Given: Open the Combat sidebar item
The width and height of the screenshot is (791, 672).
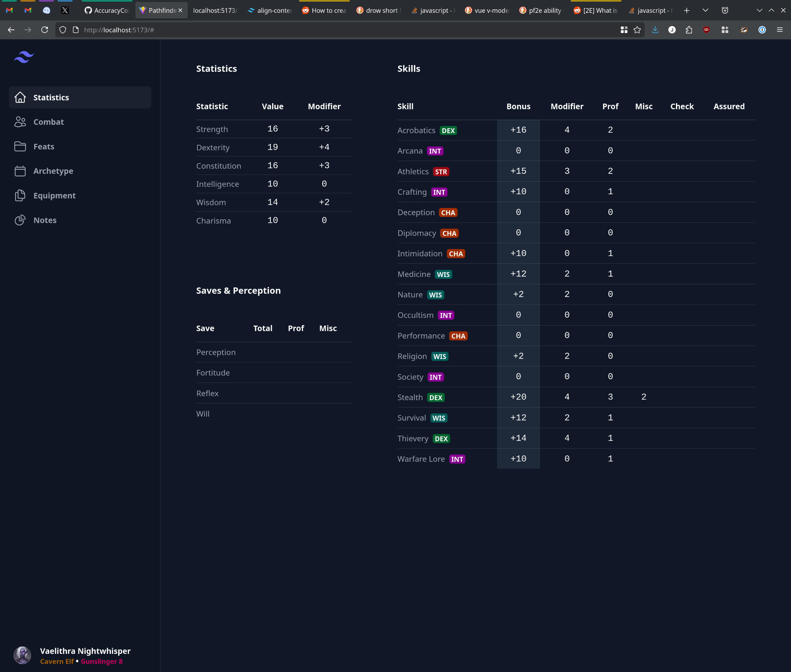Looking at the screenshot, I should click(80, 122).
